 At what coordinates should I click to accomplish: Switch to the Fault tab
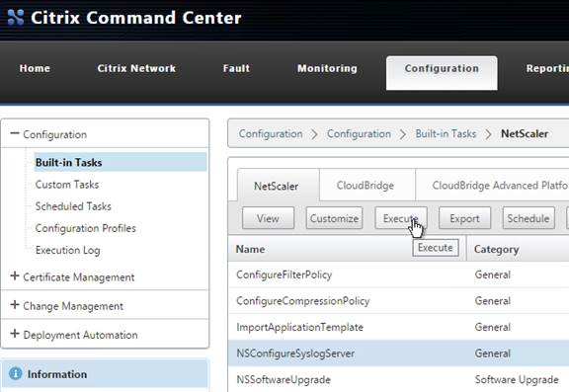(x=236, y=68)
